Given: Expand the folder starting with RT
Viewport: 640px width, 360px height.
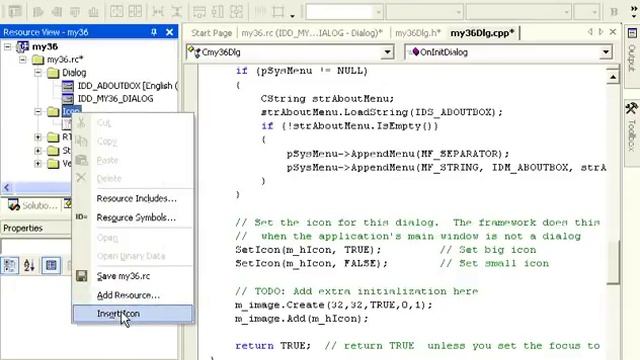Looking at the screenshot, I should tap(38, 137).
